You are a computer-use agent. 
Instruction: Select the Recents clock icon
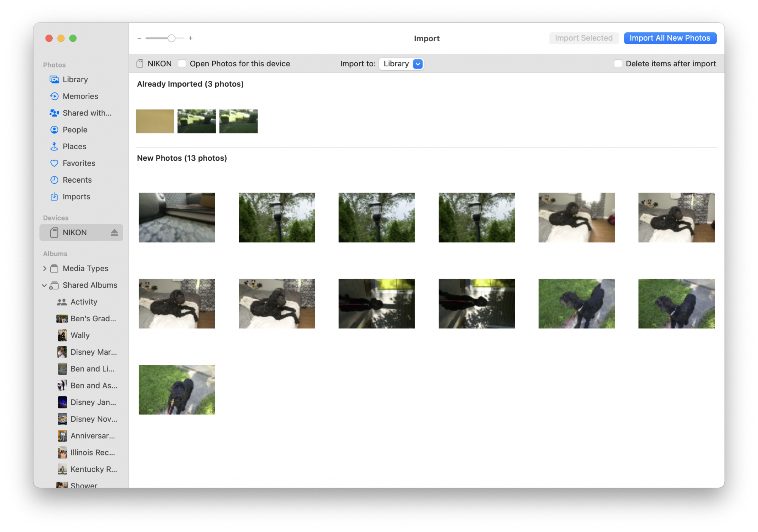tap(54, 180)
